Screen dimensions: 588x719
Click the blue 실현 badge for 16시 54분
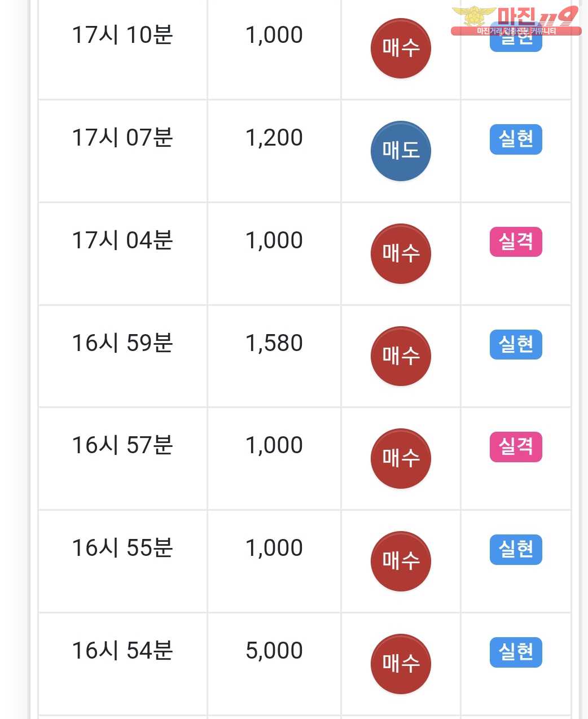[x=516, y=652]
